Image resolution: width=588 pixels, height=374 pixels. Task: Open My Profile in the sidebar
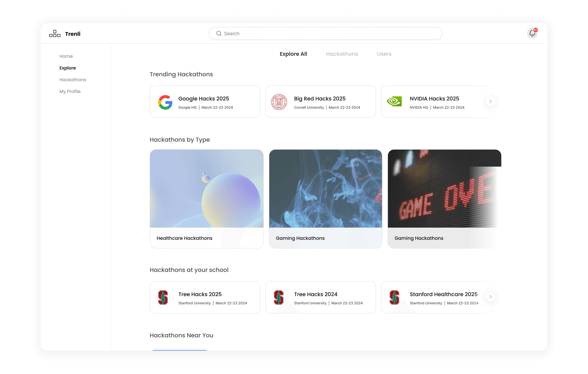[70, 91]
